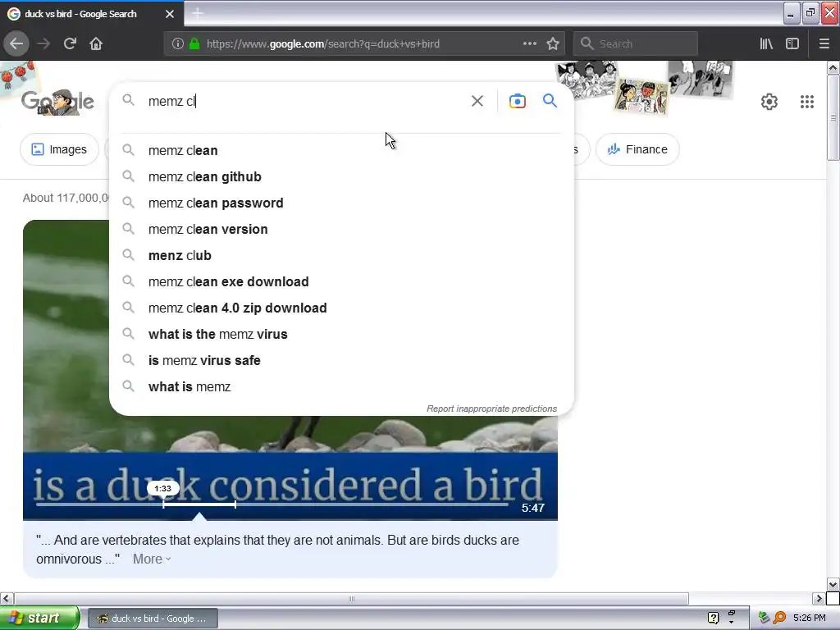Click in the Google search text field
The image size is (840, 630).
pyautogui.click(x=305, y=101)
